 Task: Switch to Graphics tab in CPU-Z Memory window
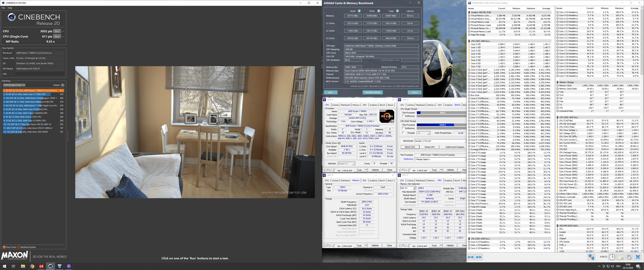pyautogui.click(x=373, y=181)
